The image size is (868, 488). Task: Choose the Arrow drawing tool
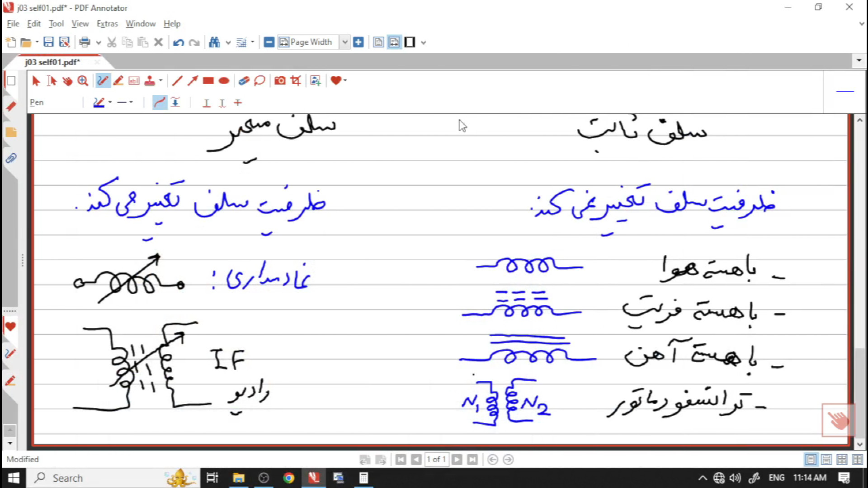click(x=193, y=81)
